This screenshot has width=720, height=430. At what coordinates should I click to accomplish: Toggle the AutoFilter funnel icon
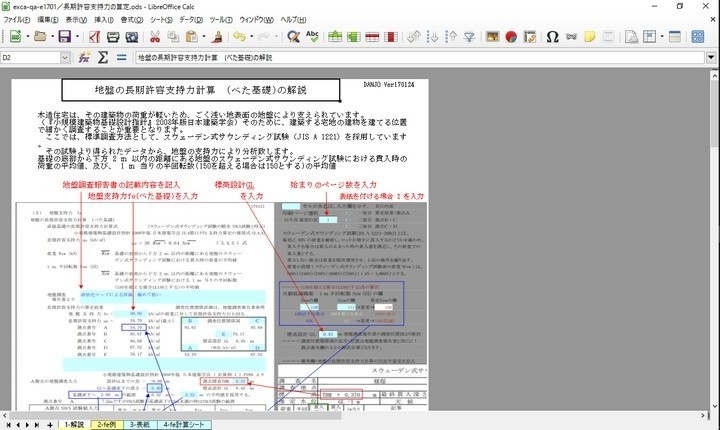(x=469, y=36)
